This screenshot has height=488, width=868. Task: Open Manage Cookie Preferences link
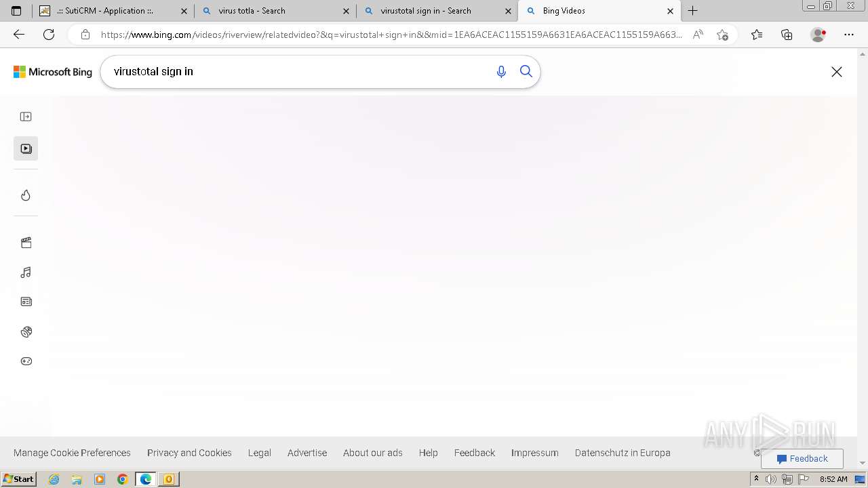(x=72, y=453)
